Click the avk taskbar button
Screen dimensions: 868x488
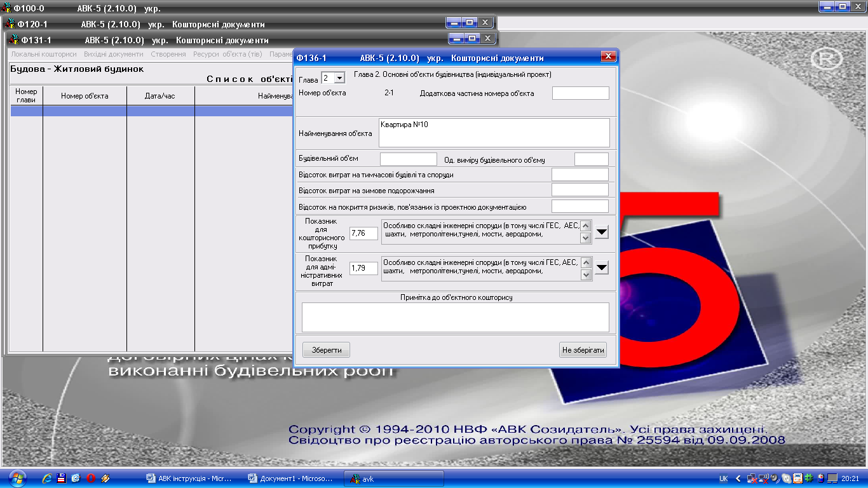pos(394,478)
